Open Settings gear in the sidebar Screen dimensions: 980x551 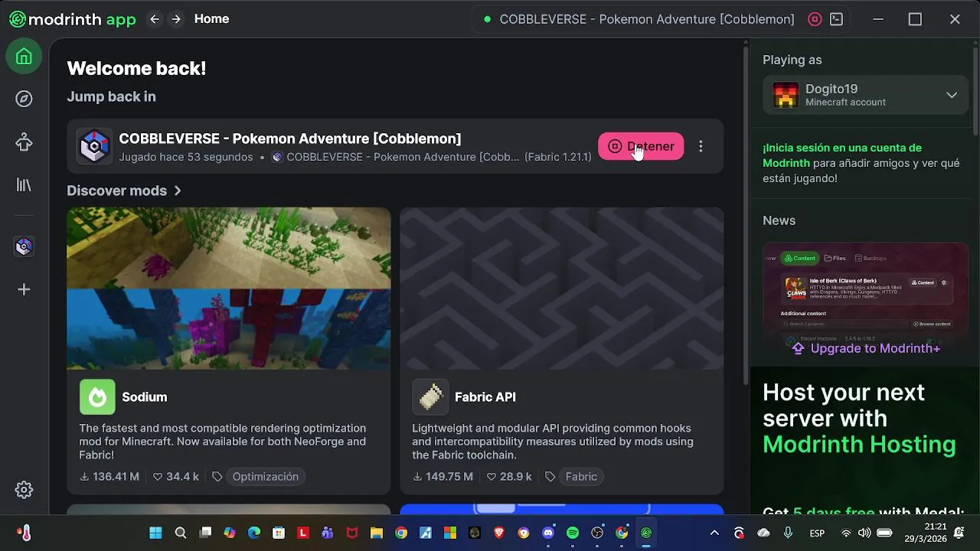click(x=24, y=490)
